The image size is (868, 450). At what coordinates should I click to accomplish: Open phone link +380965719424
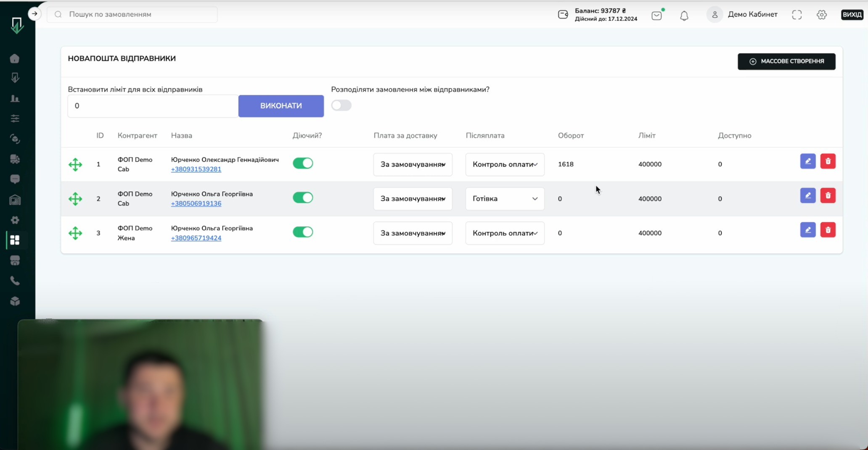[x=196, y=238]
